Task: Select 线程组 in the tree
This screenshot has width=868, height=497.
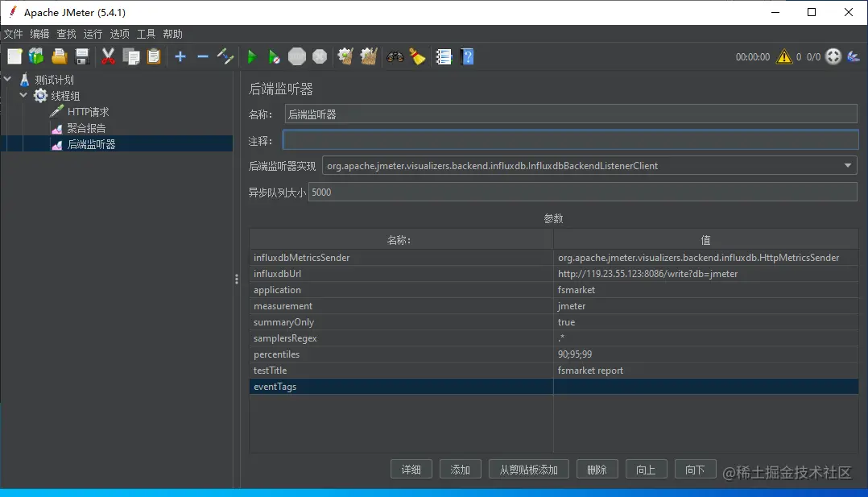Action: pyautogui.click(x=65, y=96)
